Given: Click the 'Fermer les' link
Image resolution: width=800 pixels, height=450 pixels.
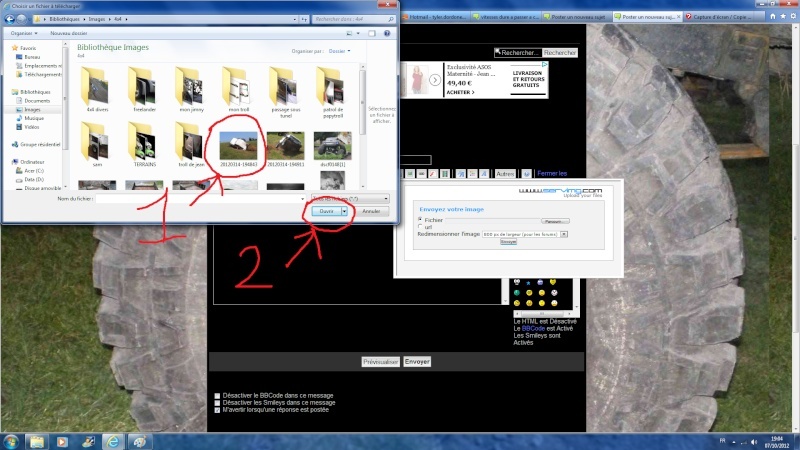Looking at the screenshot, I should [x=552, y=173].
